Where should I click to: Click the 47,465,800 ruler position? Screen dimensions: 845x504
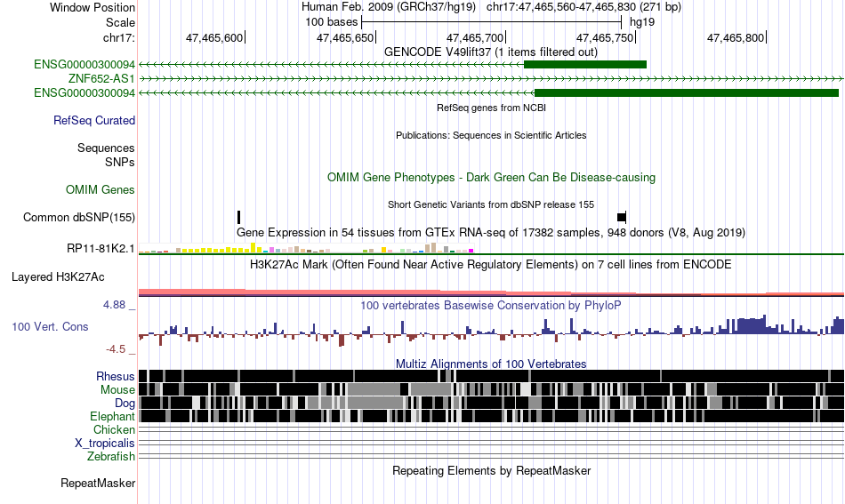coord(736,37)
